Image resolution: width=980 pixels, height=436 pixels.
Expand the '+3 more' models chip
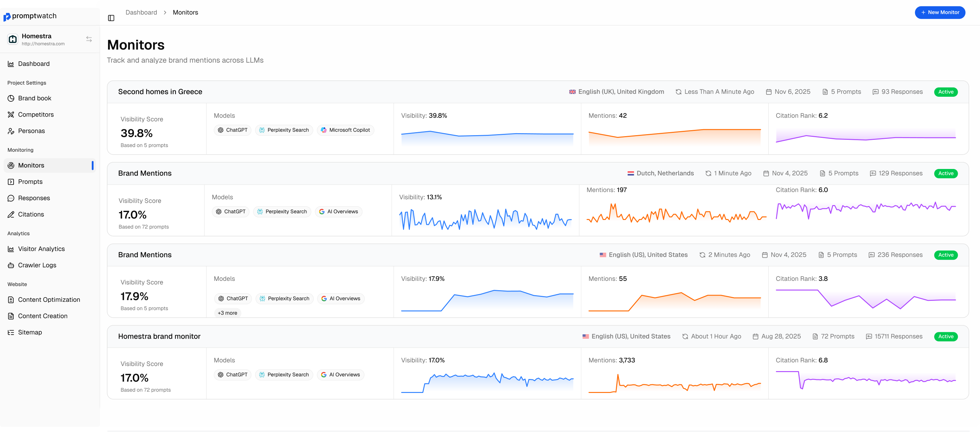227,313
